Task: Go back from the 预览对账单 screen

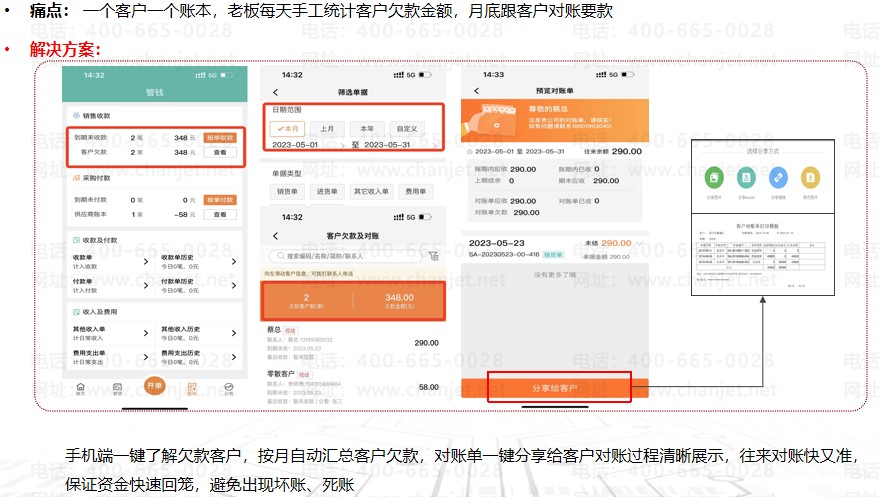Action: (x=476, y=90)
